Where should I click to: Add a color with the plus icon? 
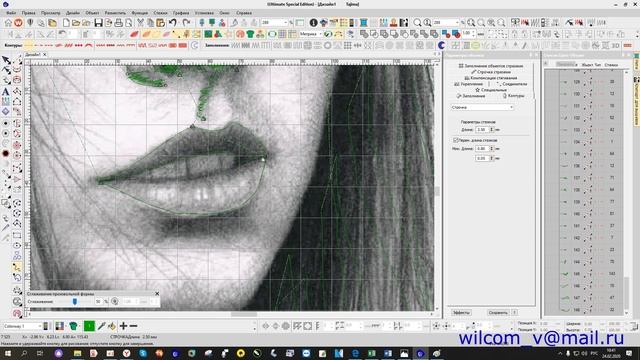pyautogui.click(x=123, y=326)
